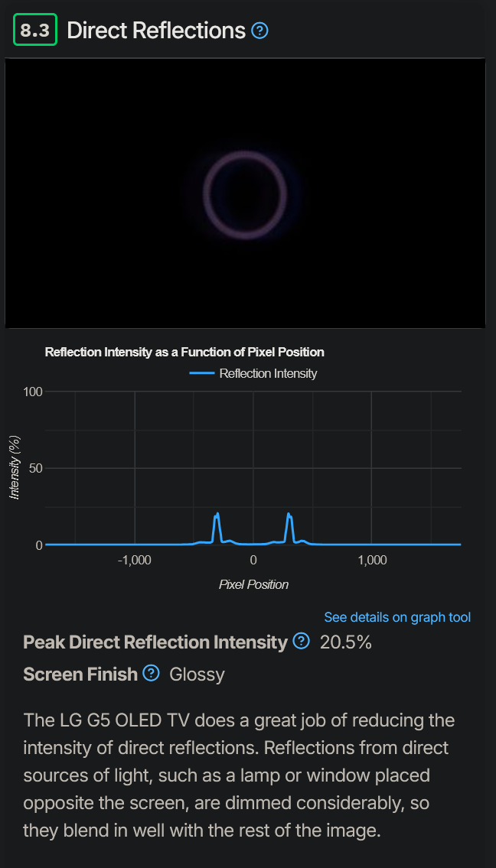Open the See details on graph tool link
This screenshot has width=496, height=868.
(x=396, y=617)
